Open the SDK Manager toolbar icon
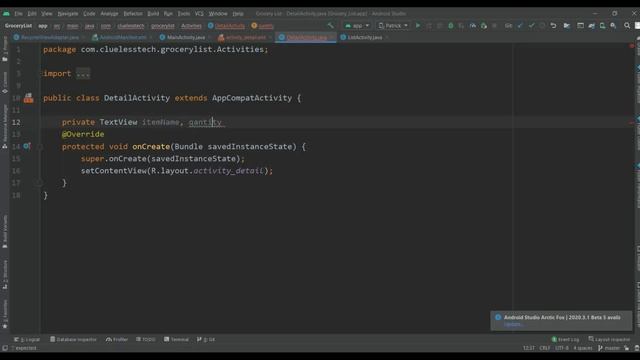640x360 pixels. 613,25
